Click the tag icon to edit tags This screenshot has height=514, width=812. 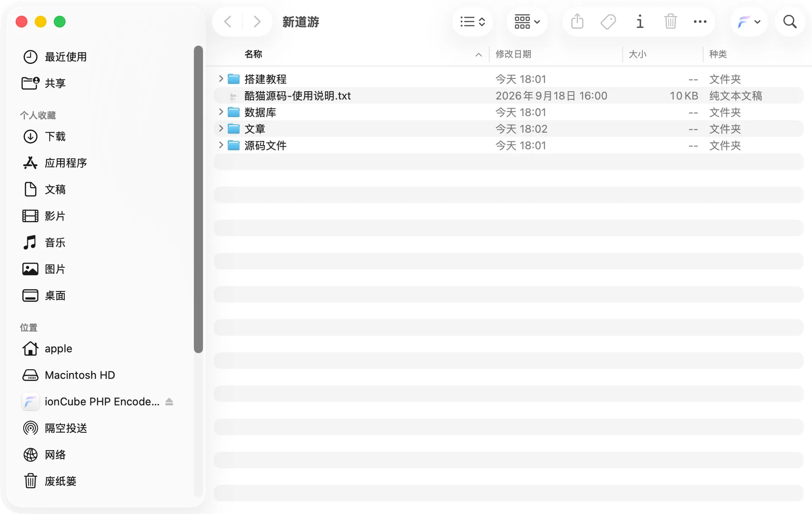click(608, 22)
